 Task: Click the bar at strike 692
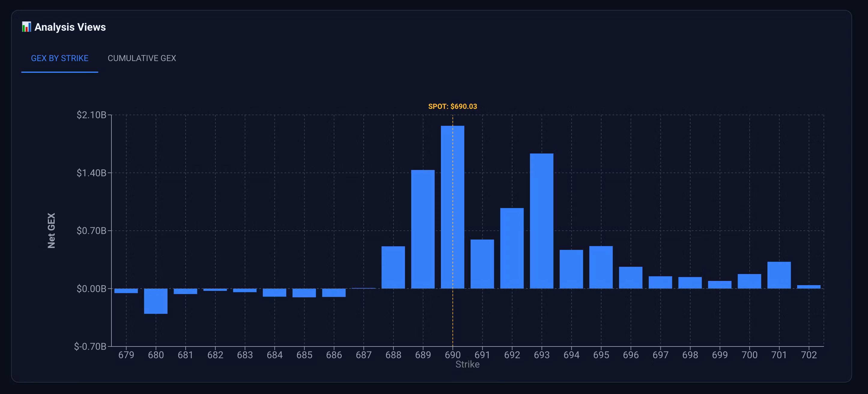point(512,248)
